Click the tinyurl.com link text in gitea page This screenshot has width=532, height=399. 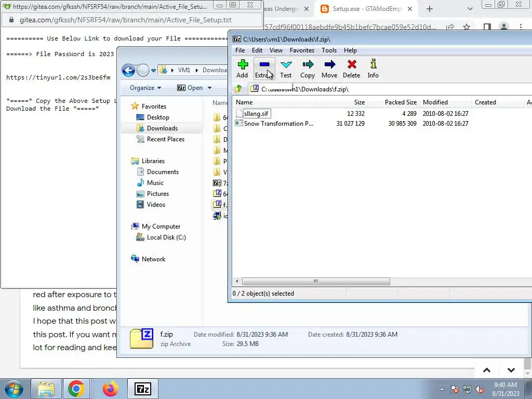[58, 77]
